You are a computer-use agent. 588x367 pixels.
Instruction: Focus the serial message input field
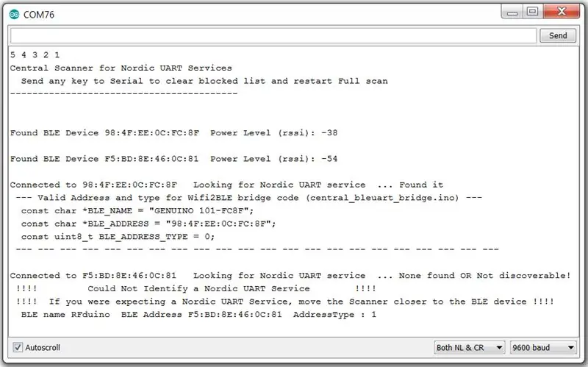273,35
